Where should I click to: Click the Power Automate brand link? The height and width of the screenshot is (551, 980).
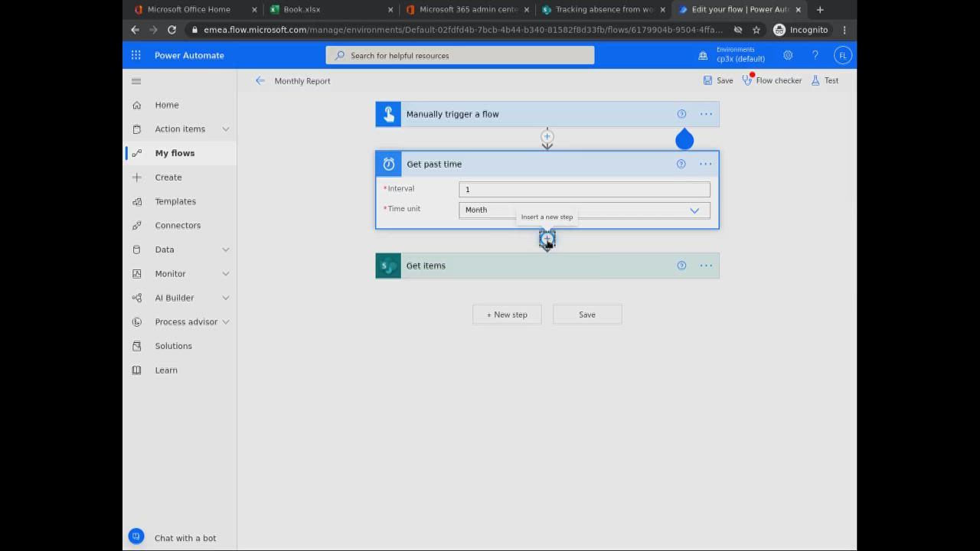click(x=189, y=55)
